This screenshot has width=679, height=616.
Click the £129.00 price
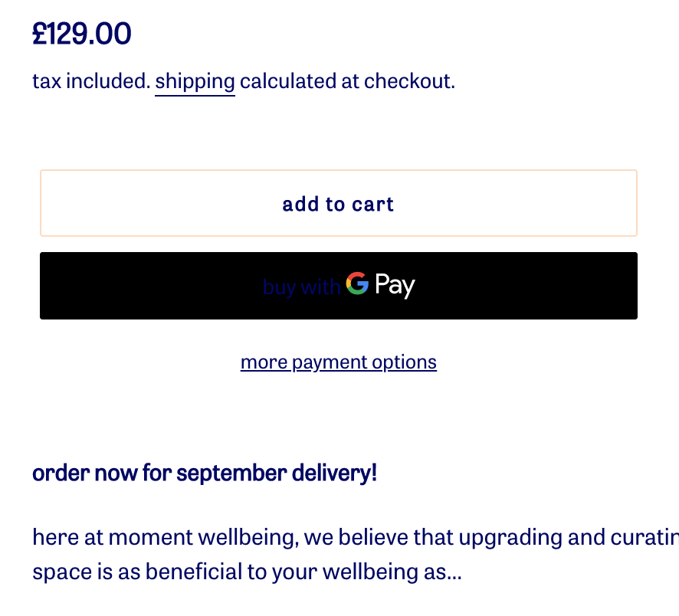[x=82, y=34]
